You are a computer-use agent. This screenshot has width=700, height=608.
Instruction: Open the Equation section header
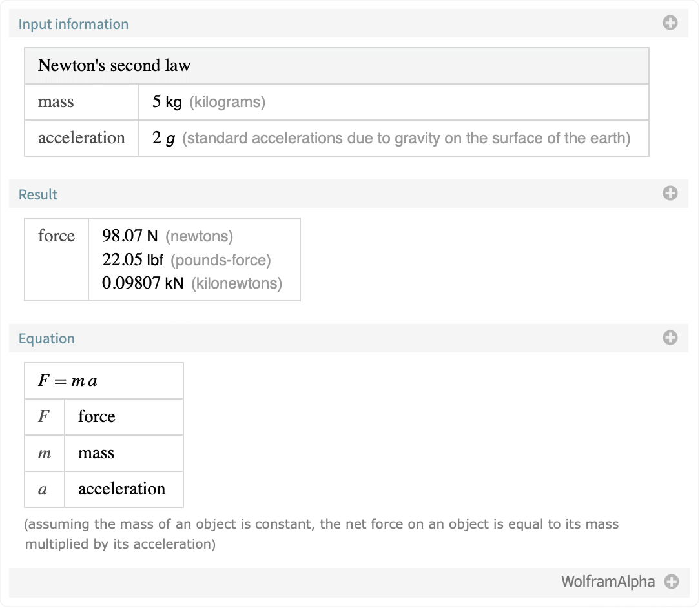tap(46, 339)
